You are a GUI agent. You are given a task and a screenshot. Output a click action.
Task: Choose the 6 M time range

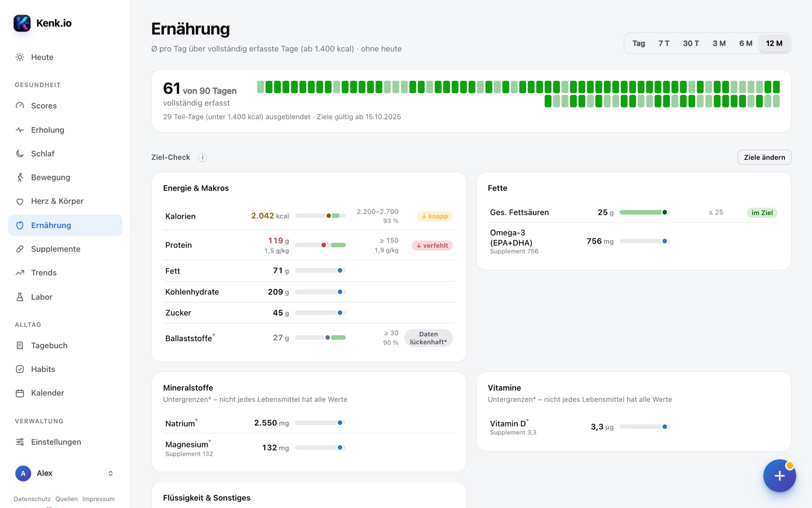746,44
